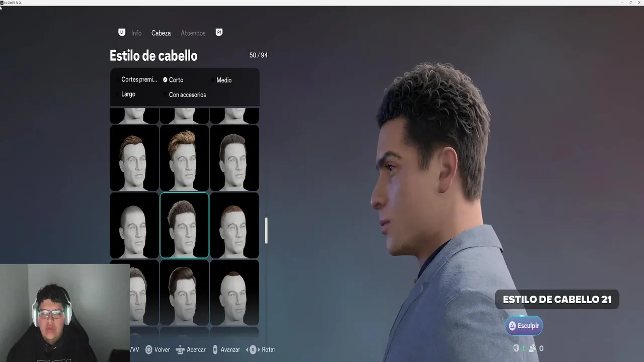Viewport: 644px width, 362px height.
Task: Enable the Con accesorios filter
Action: pos(185,95)
